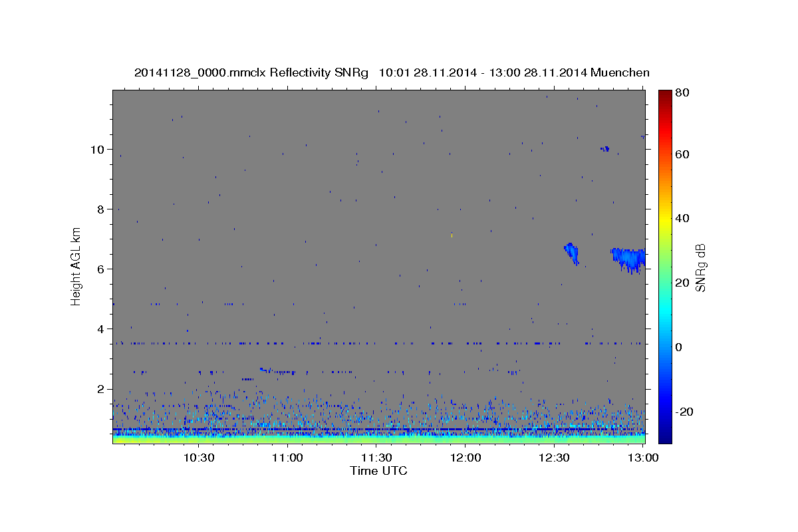Image resolution: width=798 pixels, height=532 pixels.
Task: Click the small blue echo near 10 km height
Action: (x=604, y=149)
